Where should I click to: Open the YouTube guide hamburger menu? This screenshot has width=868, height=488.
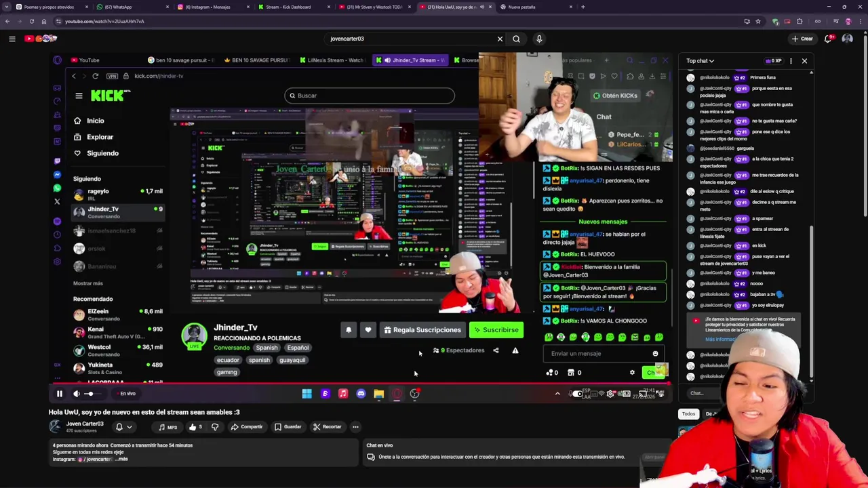coord(12,39)
